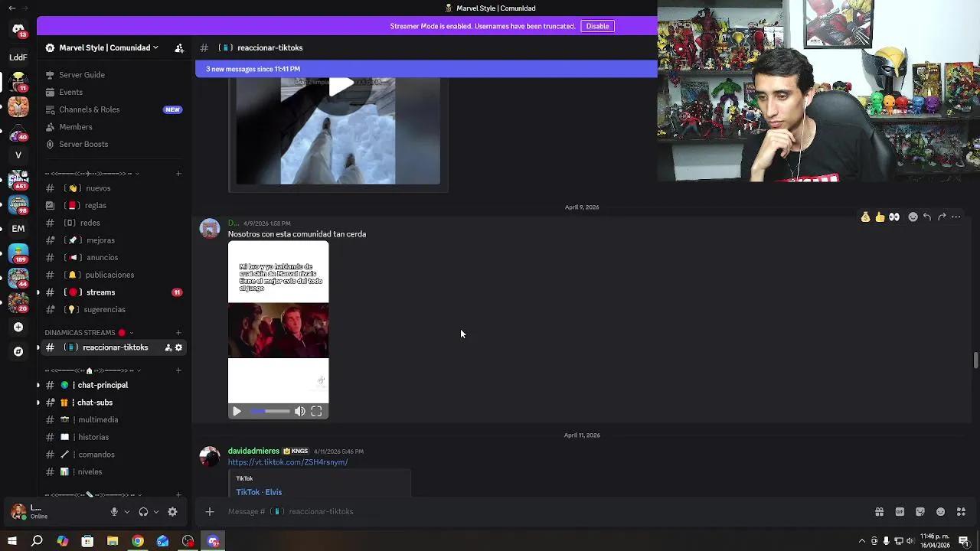This screenshot has height=551, width=980.
Task: Mute your microphone
Action: 114,512
